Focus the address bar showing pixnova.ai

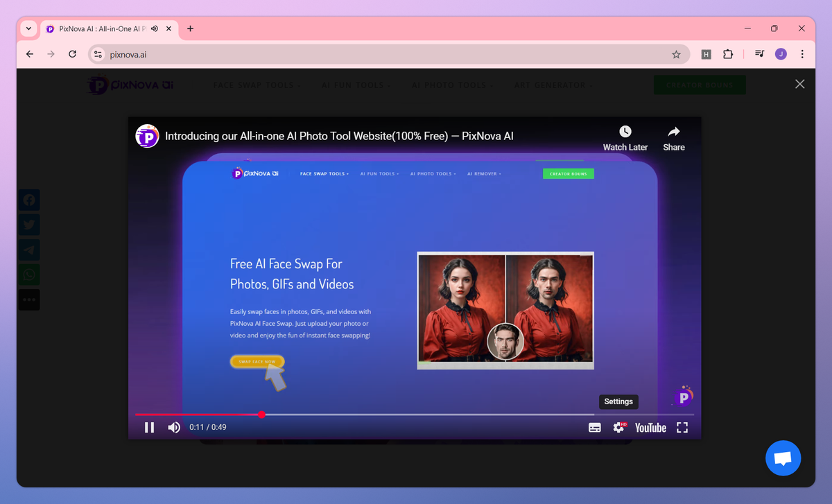click(388, 54)
